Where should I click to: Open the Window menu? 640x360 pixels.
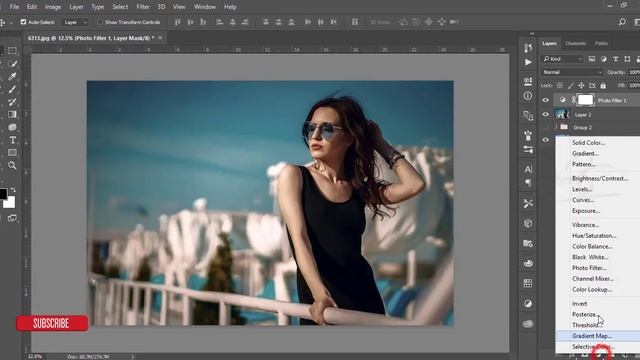204,7
